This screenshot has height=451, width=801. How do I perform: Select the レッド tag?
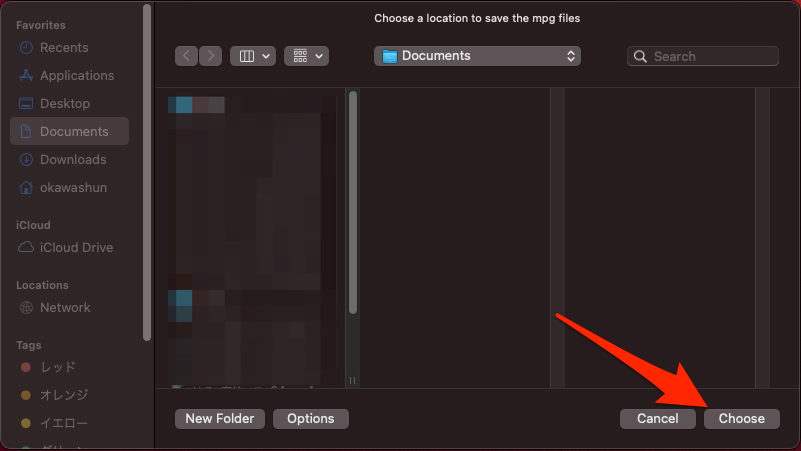(x=69, y=367)
